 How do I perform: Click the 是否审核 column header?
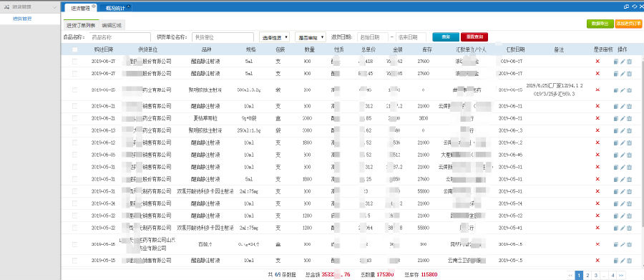[x=603, y=49]
